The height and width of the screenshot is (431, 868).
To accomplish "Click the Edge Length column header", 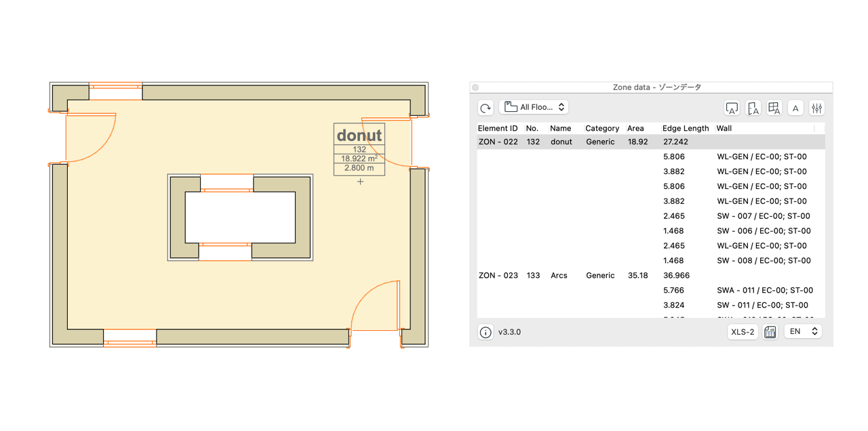I will (686, 128).
